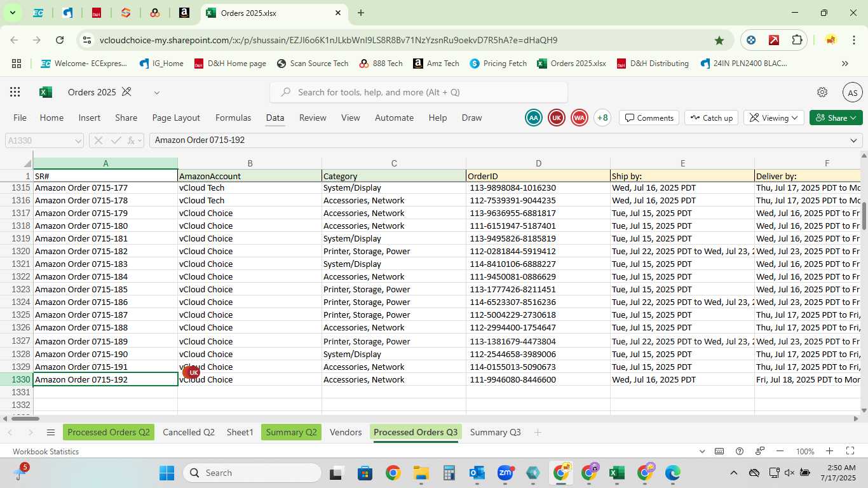
Task: Open the Pricing Fetch bookmark
Action: click(498, 64)
